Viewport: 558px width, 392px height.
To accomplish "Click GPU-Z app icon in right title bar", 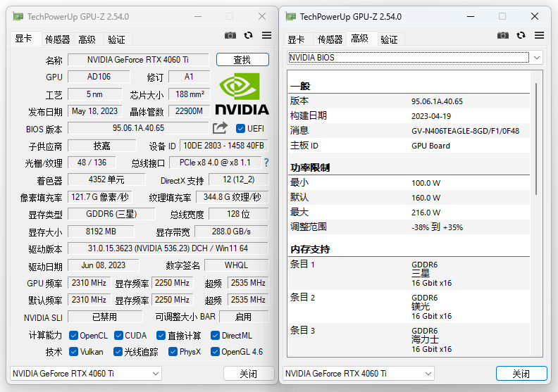I will [x=291, y=16].
